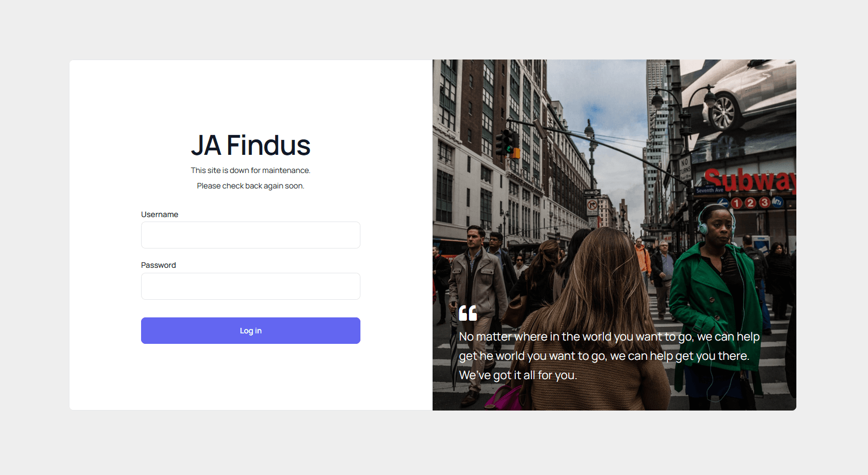Click 'Please check back again soon' message

point(251,186)
